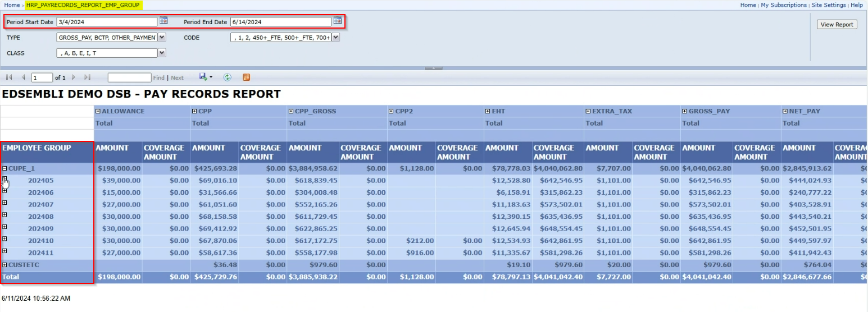Expand the 202409 period row
The width and height of the screenshot is (868, 312).
coord(4,227)
